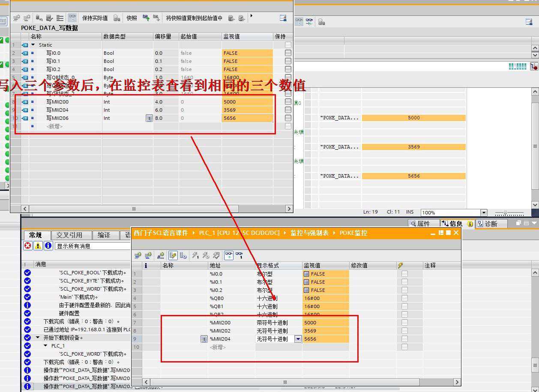Click the errors filter icon in info panel

[28, 246]
